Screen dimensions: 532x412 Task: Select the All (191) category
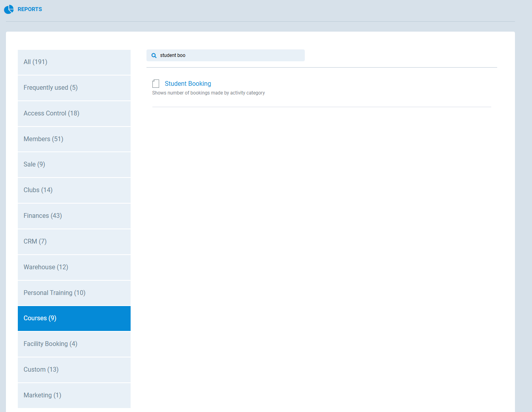[74, 62]
